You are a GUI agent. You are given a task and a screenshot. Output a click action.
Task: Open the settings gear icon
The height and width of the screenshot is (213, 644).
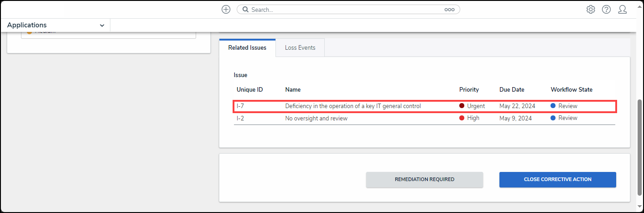[x=591, y=10]
